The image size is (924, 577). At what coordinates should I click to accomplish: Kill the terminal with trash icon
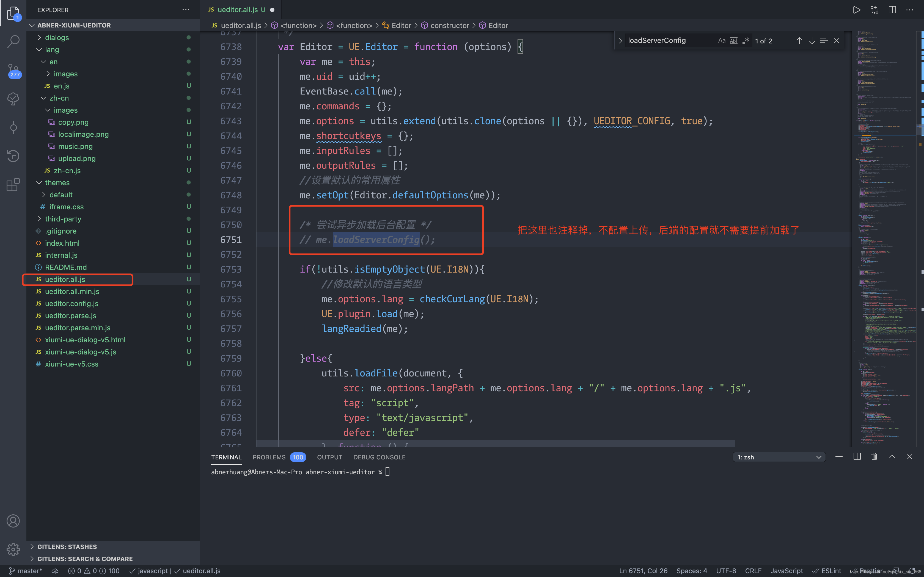click(874, 457)
